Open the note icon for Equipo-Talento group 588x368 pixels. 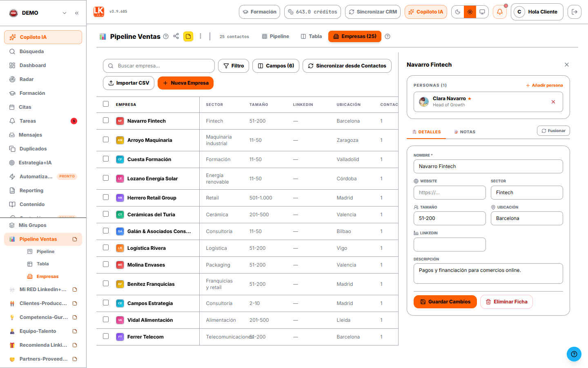[x=75, y=331]
